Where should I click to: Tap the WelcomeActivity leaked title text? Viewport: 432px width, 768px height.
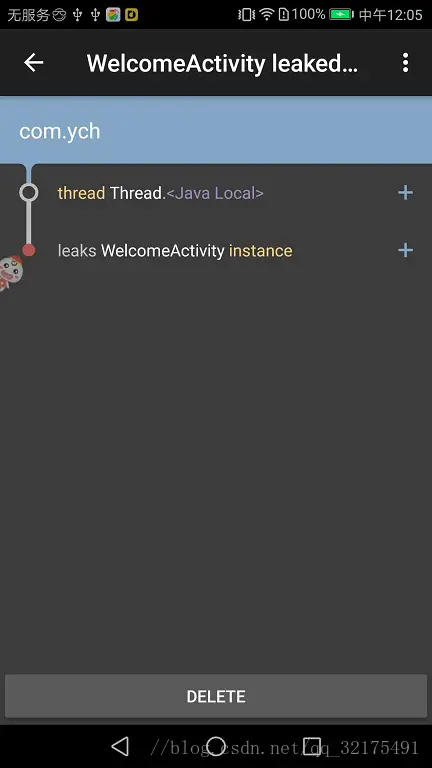(x=222, y=63)
